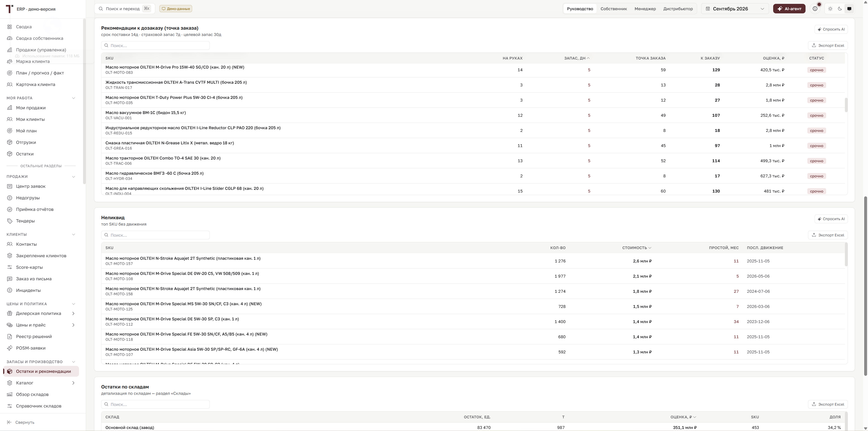868x431 pixels.
Task: Export Неликвид table to Excel
Action: [827, 235]
